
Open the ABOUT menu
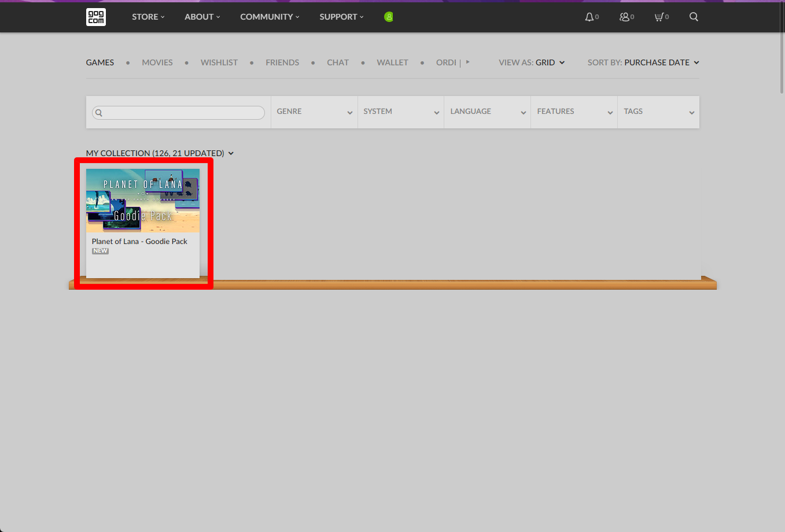(x=202, y=17)
